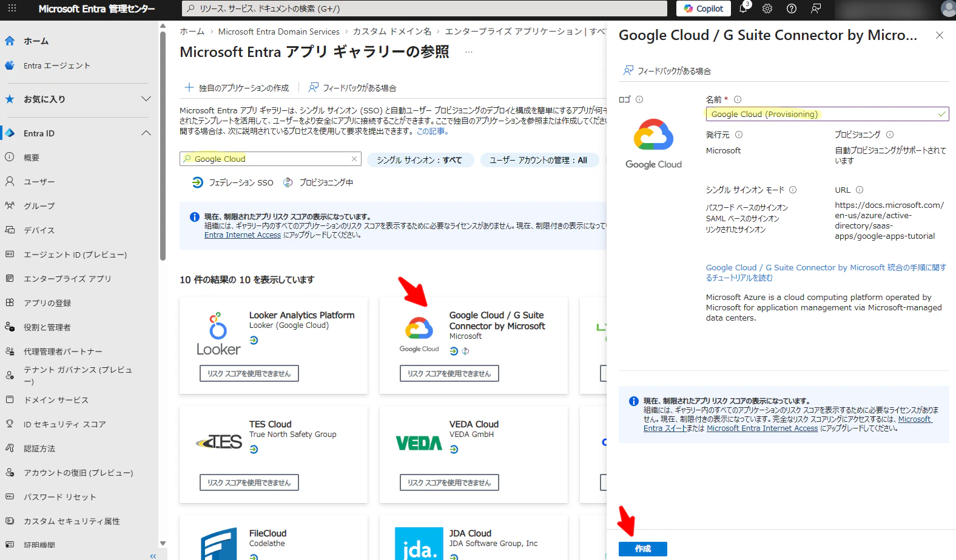Open デバイス in the sidebar

[x=39, y=230]
